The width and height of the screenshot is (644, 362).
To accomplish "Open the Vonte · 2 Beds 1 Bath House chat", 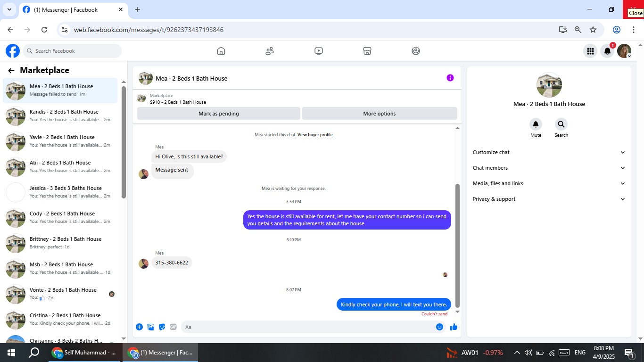I will pyautogui.click(x=60, y=294).
